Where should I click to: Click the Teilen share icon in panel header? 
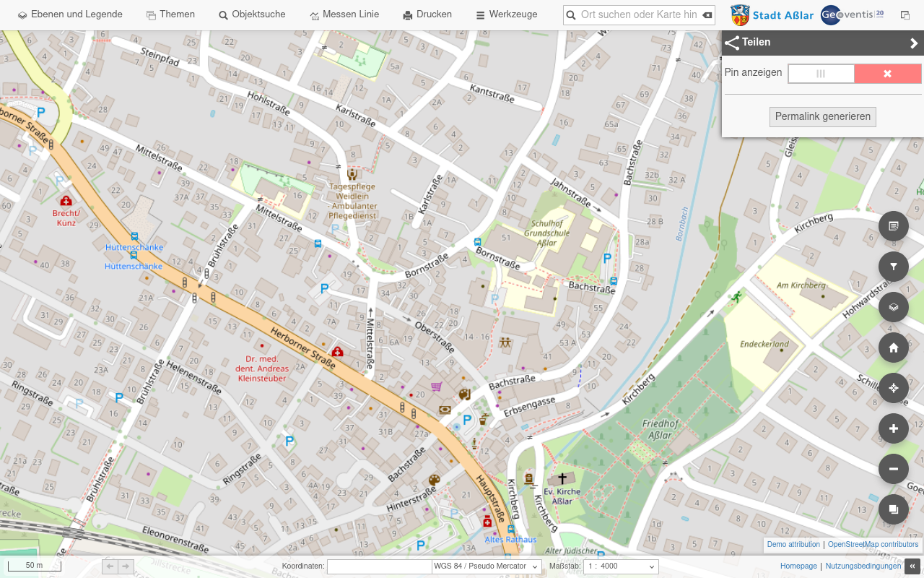[x=732, y=43]
